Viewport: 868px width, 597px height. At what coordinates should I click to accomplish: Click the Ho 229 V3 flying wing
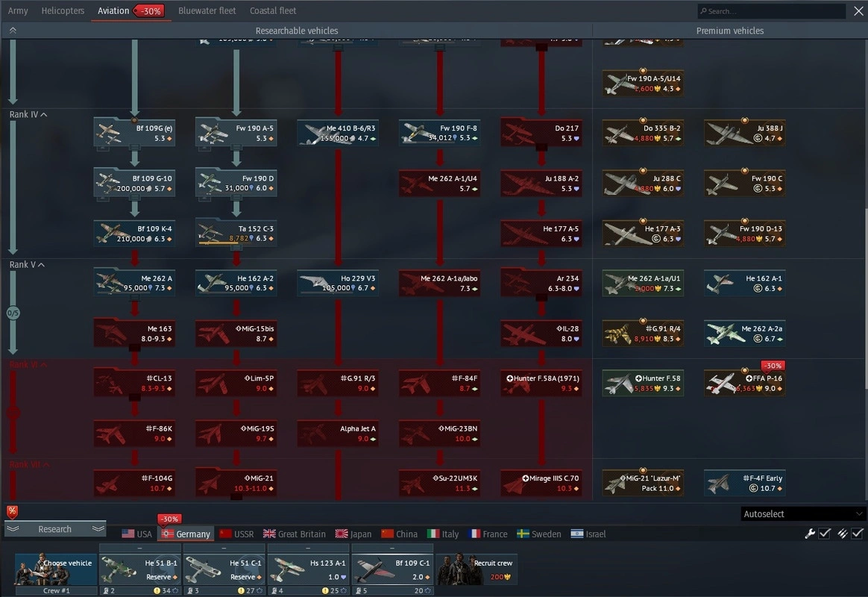pos(338,283)
